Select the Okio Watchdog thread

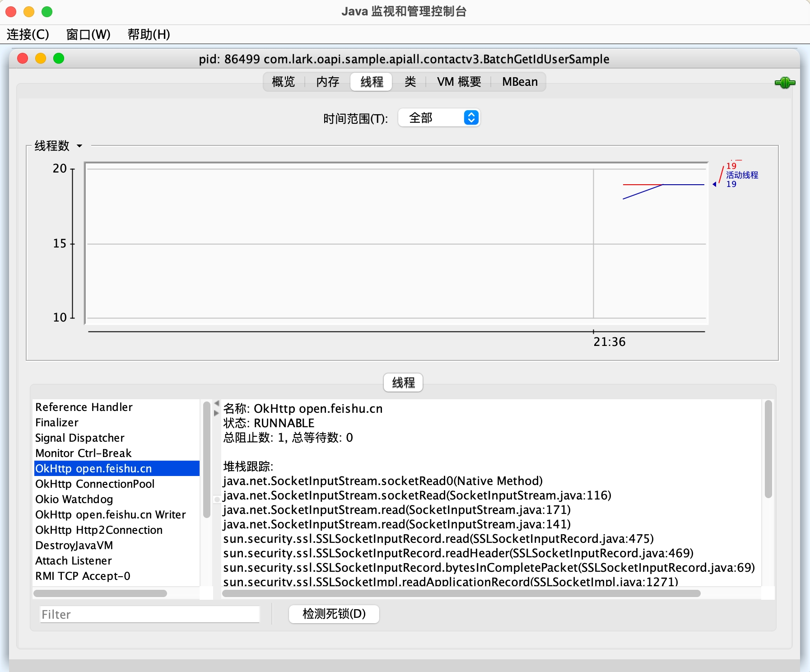tap(74, 499)
